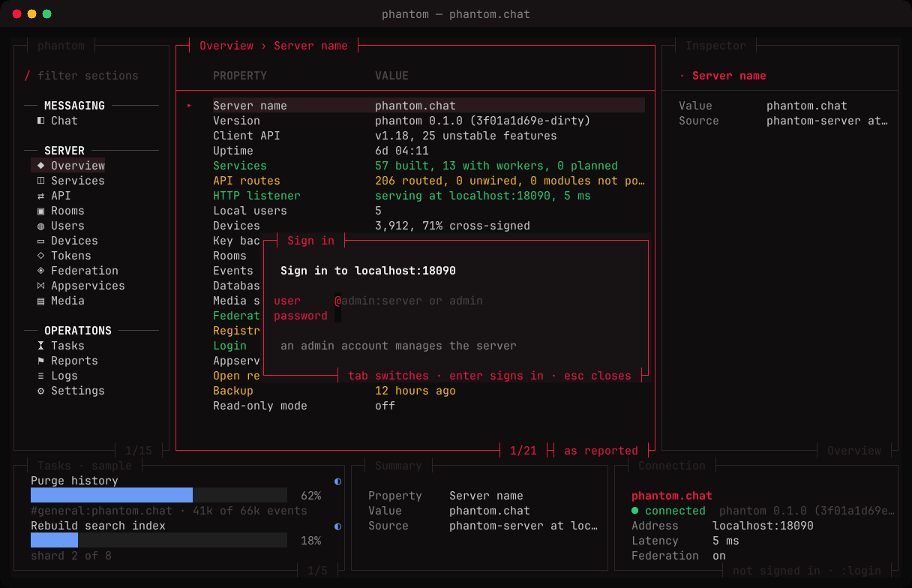This screenshot has width=912, height=588.
Task: Click the Inspector Value phantom.chat
Action: pos(807,106)
